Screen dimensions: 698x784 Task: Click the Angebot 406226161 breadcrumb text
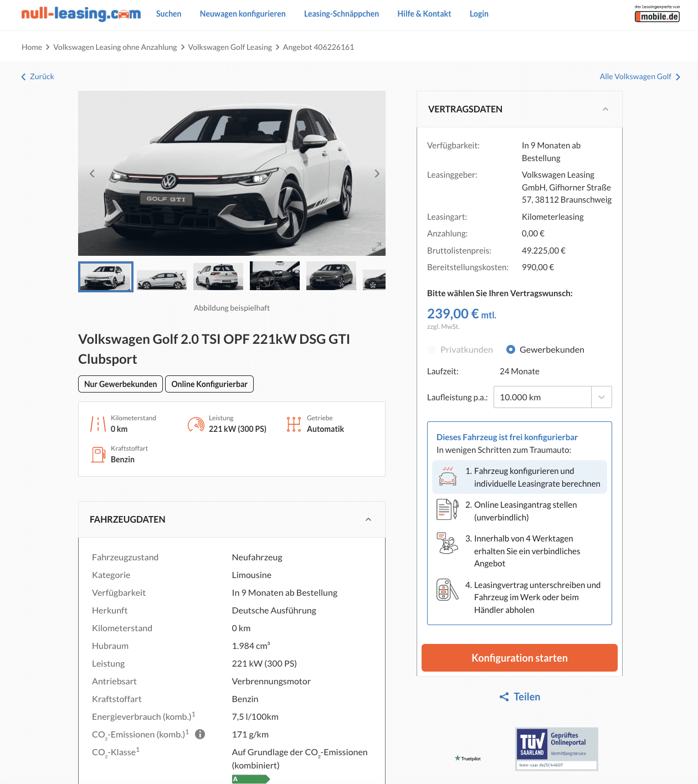point(319,47)
